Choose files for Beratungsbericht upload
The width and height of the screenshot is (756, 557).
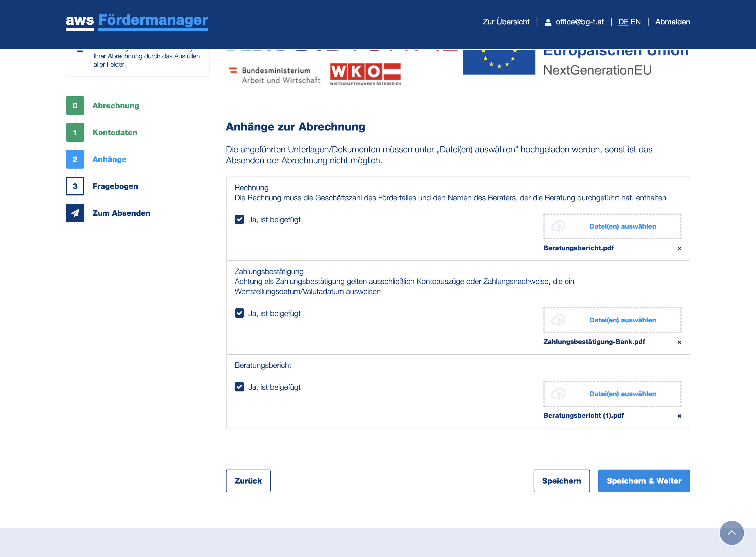point(612,394)
